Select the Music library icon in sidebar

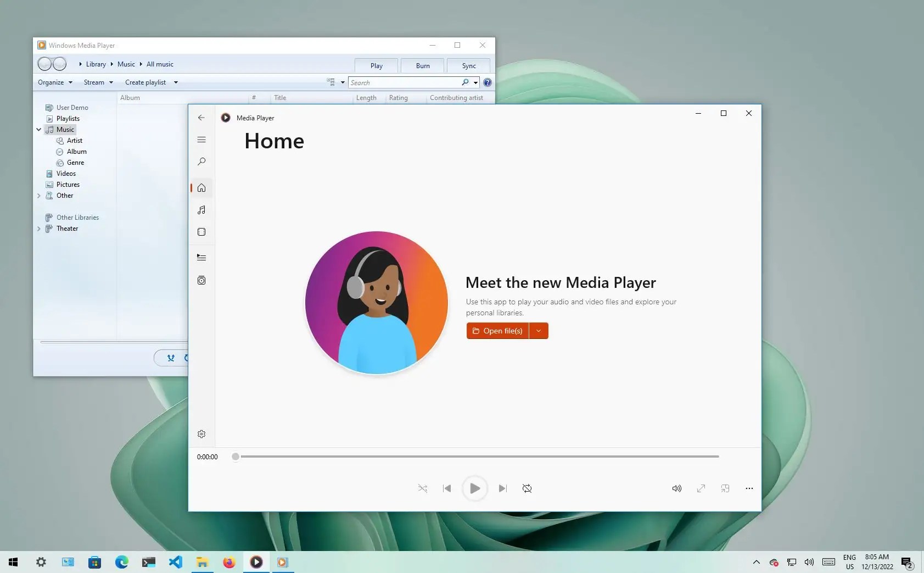tap(201, 210)
